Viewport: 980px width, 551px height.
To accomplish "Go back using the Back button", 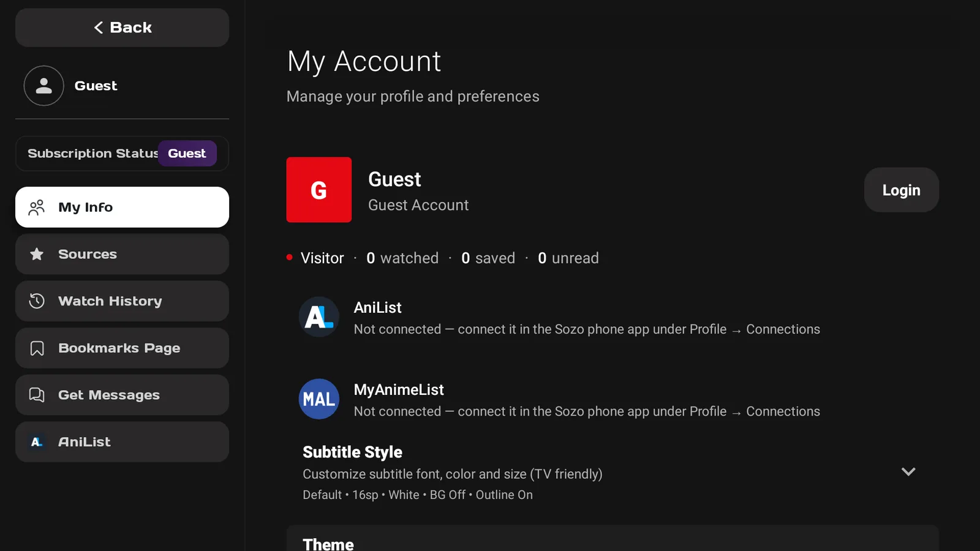I will pos(122,28).
